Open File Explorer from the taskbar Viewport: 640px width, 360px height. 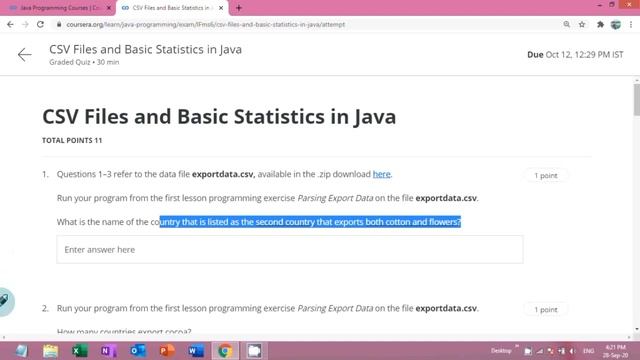click(51, 351)
